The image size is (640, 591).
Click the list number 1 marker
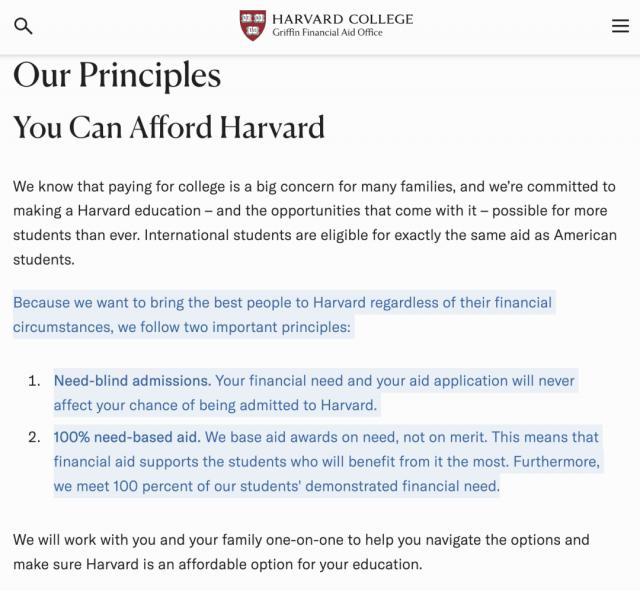pos(34,381)
